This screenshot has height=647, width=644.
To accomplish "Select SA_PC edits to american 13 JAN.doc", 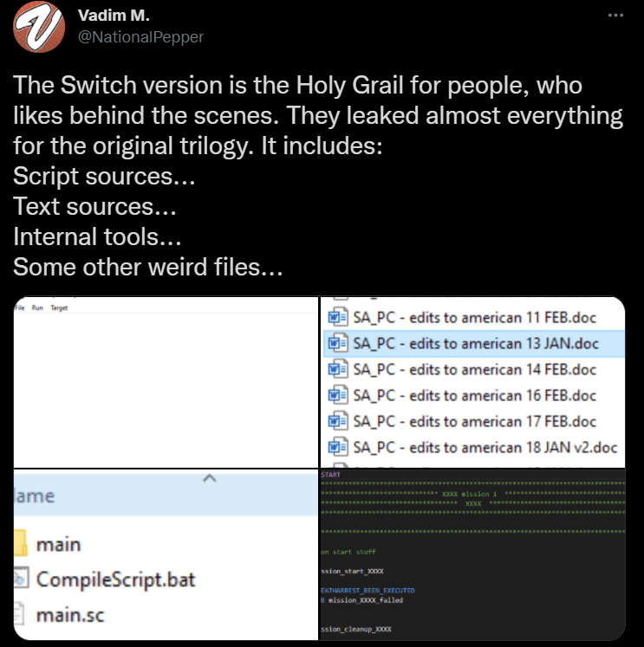I will [x=475, y=342].
